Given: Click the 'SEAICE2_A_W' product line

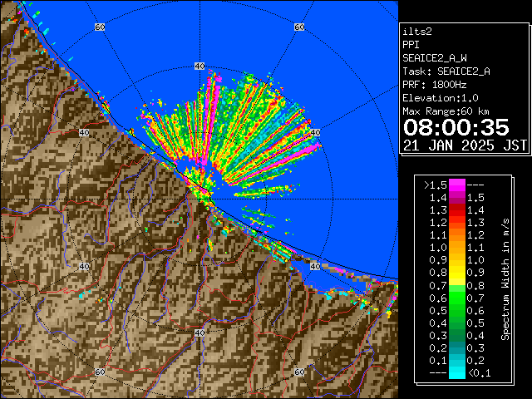Looking at the screenshot, I should pos(435,58).
